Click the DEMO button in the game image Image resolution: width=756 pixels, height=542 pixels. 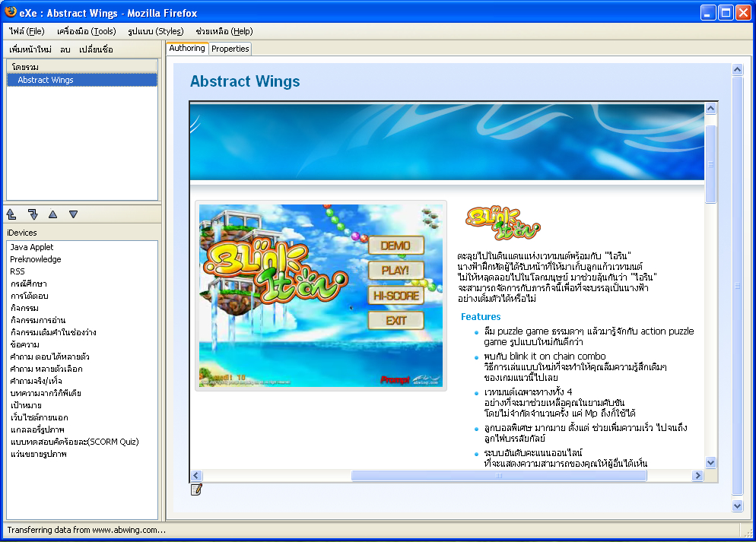tap(395, 246)
